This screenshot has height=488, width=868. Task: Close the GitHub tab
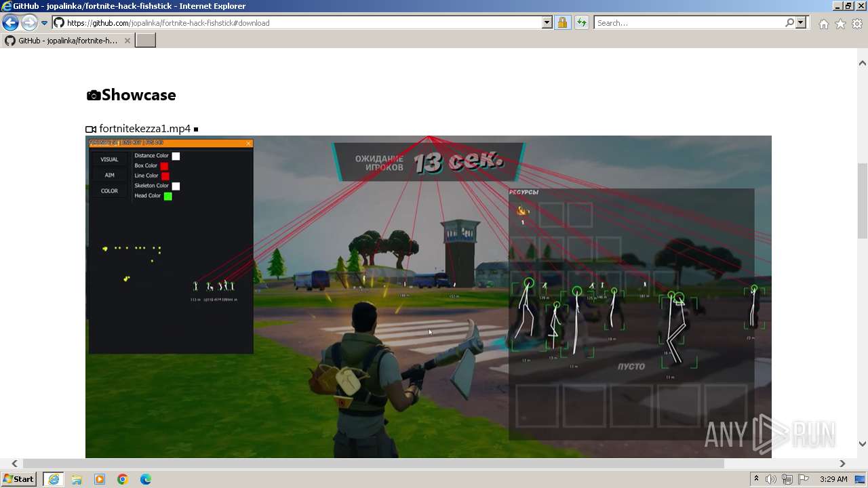point(127,41)
